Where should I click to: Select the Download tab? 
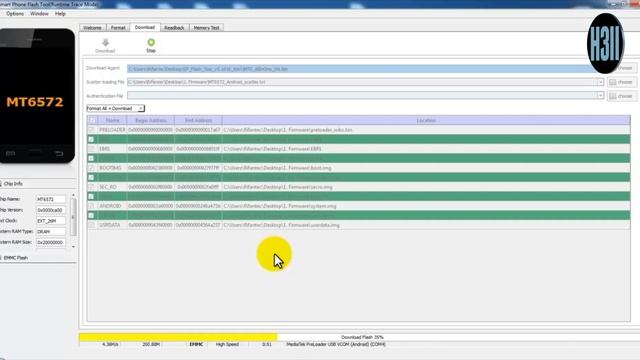145,27
